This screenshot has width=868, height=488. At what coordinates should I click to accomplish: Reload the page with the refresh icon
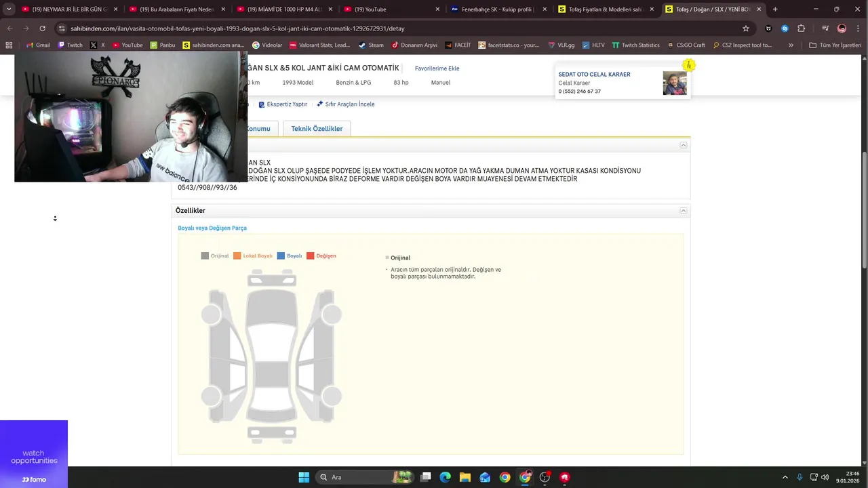(42, 28)
